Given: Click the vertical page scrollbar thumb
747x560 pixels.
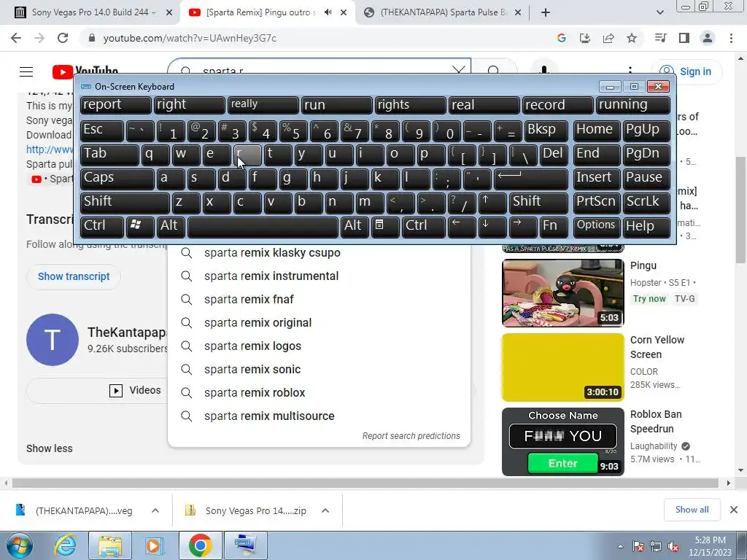Looking at the screenshot, I should (x=740, y=209).
